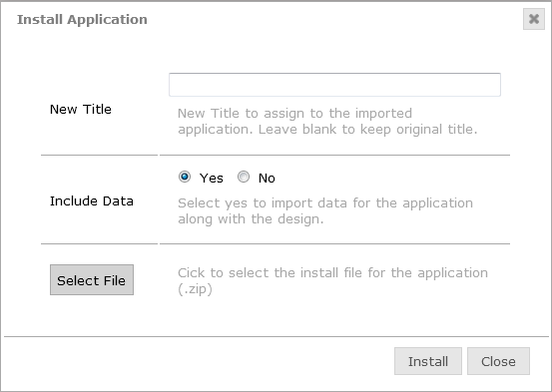The height and width of the screenshot is (392, 552).
Task: Click the Close button at bottom
Action: 498,361
